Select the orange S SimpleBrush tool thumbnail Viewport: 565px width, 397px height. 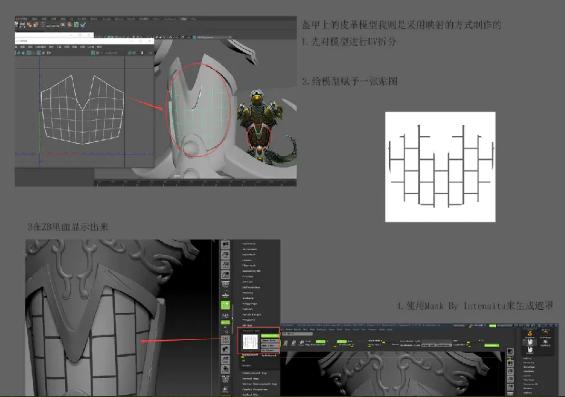[530, 334]
